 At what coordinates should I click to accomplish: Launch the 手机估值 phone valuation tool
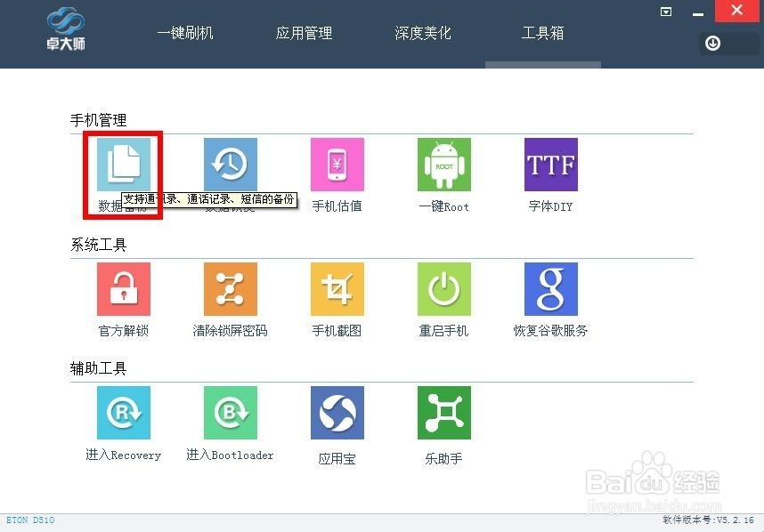click(337, 165)
